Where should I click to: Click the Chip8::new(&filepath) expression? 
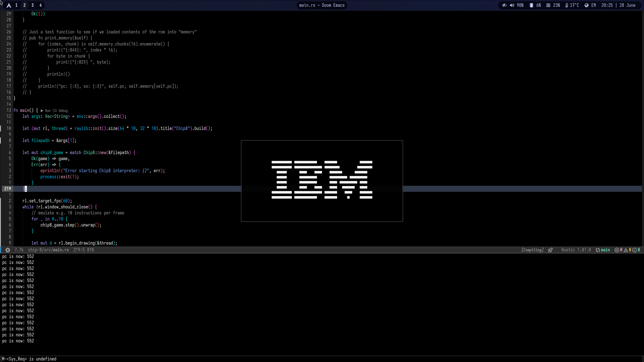tap(107, 153)
